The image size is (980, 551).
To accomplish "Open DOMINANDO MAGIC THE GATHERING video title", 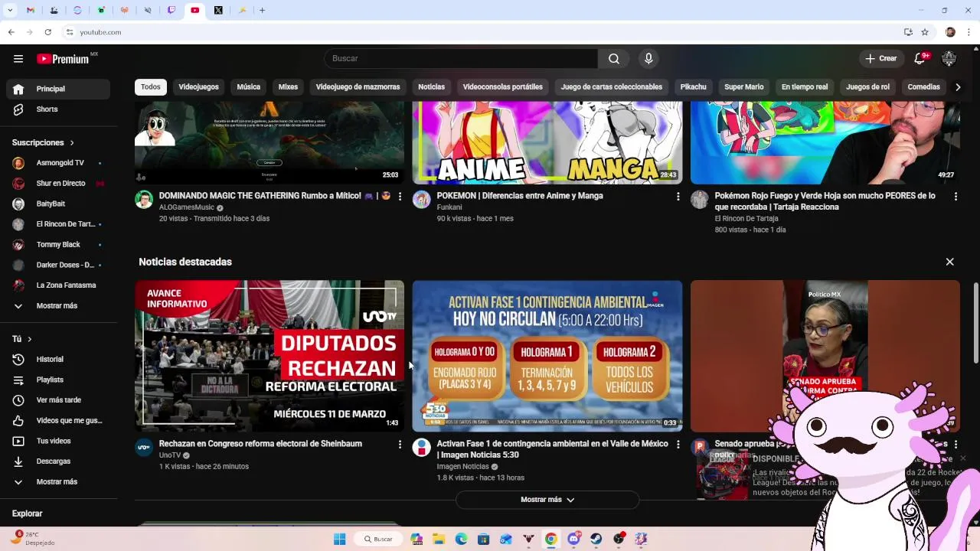I will [x=275, y=196].
